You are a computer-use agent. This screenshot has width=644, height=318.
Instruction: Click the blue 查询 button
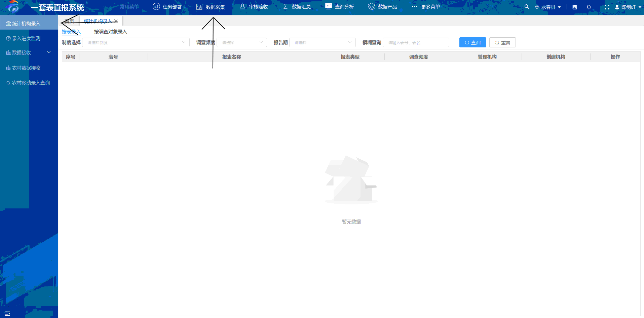(x=472, y=42)
